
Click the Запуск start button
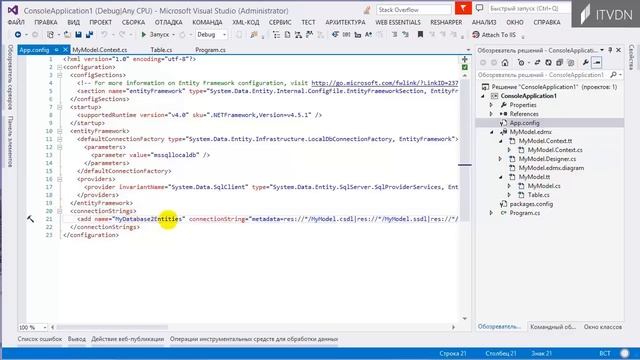(155, 35)
